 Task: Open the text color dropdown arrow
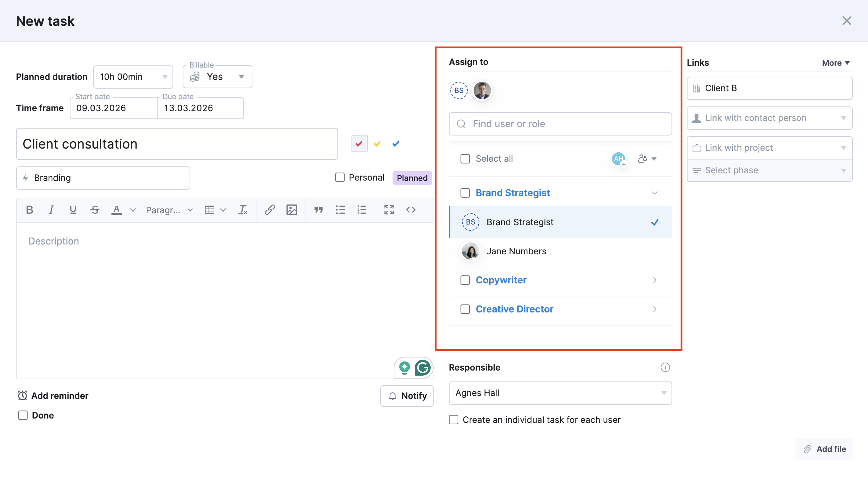point(133,210)
